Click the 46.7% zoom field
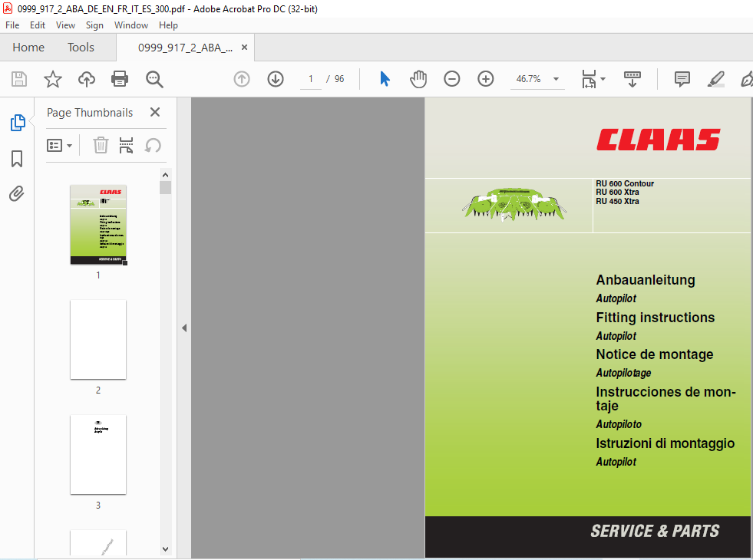753x560 pixels. pos(528,79)
